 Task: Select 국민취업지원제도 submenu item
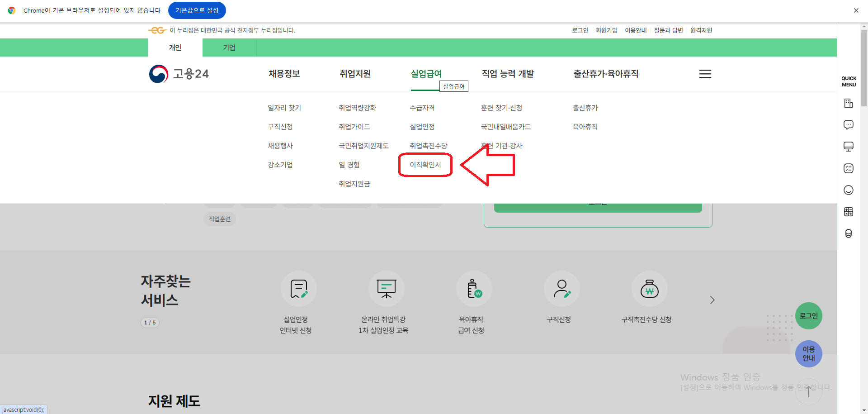pos(364,146)
